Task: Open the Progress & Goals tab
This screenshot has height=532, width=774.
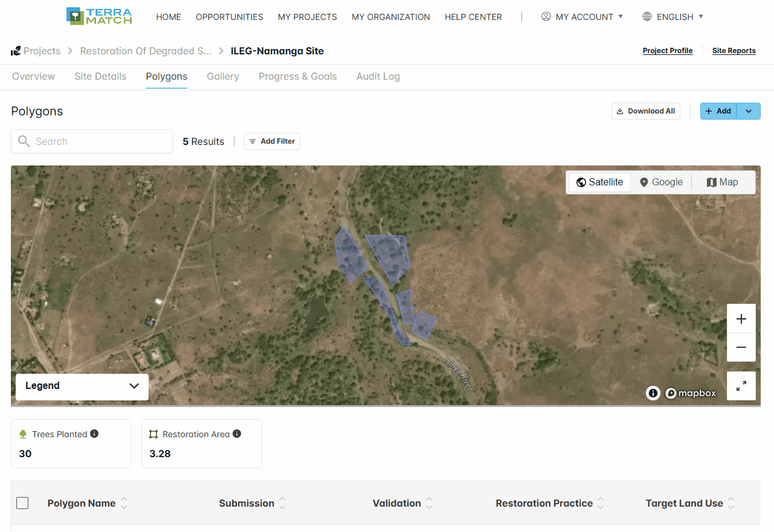Action: (x=298, y=77)
